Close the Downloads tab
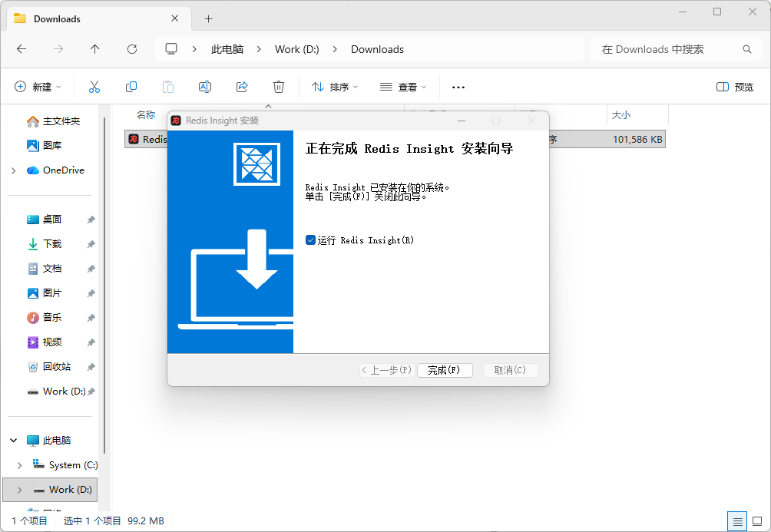771x532 pixels. click(x=174, y=18)
